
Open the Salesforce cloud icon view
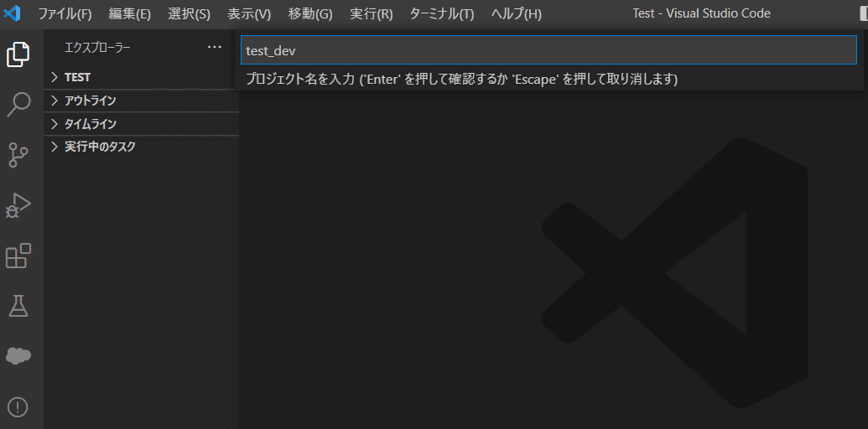point(18,356)
